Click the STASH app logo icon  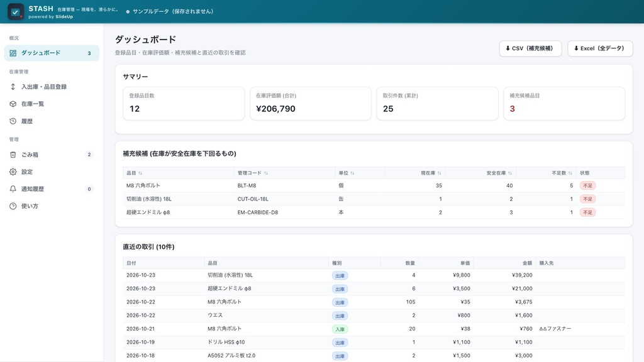point(16,11)
